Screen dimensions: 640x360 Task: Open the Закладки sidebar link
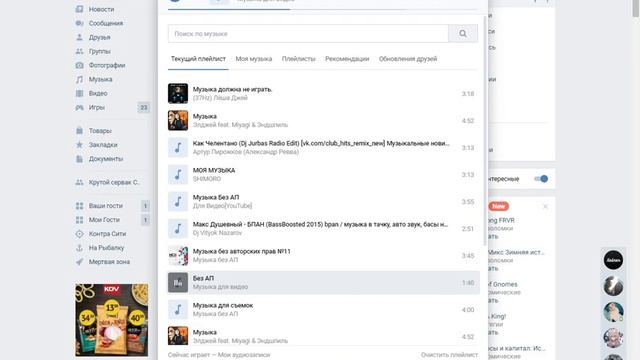pyautogui.click(x=103, y=145)
